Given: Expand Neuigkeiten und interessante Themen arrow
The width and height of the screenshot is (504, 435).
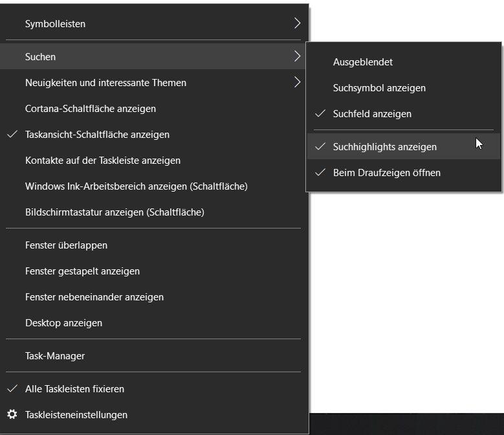Looking at the screenshot, I should click(x=298, y=82).
